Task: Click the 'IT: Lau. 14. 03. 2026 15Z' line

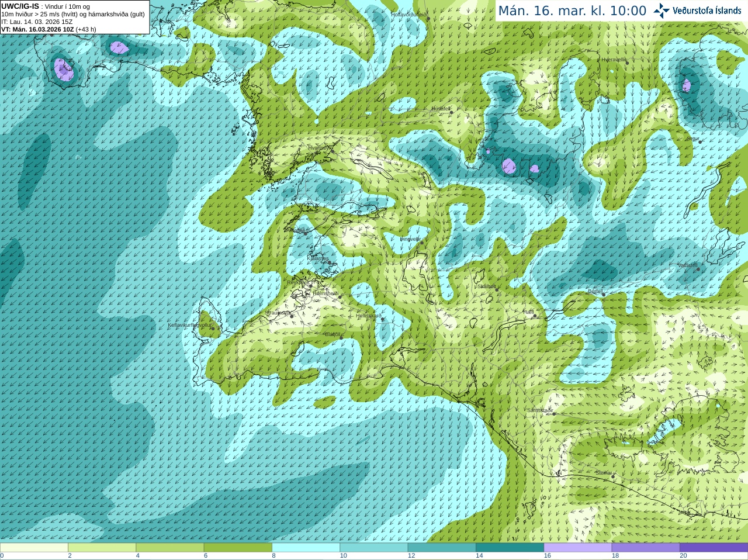Action: coord(37,22)
